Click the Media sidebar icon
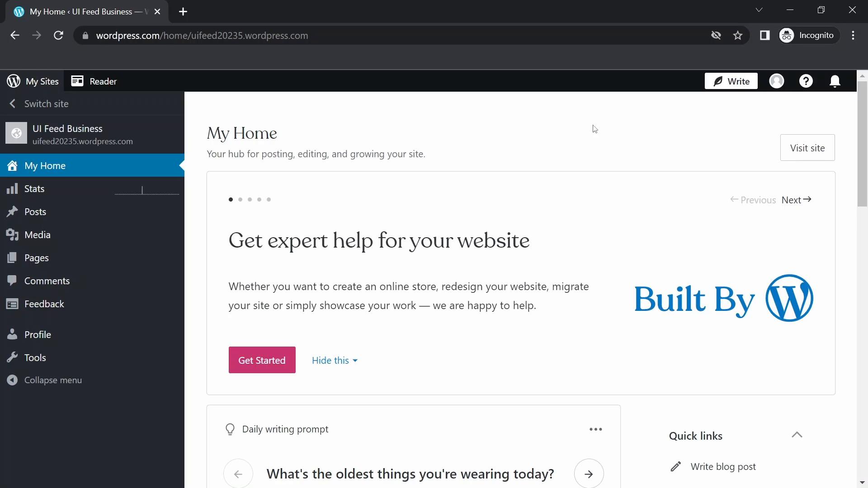Image resolution: width=868 pixels, height=488 pixels. [13, 234]
